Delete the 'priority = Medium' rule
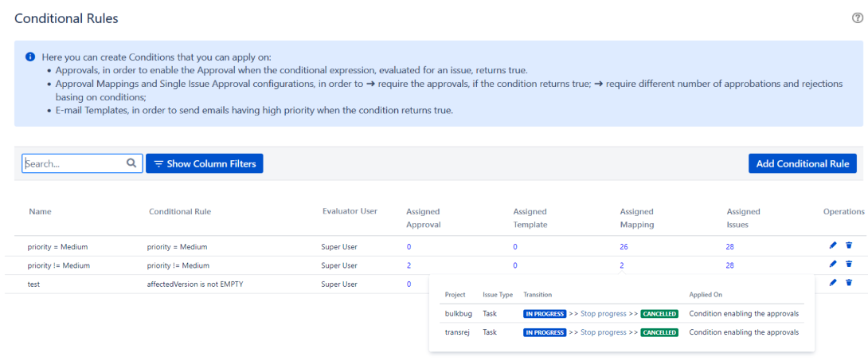The image size is (868, 361). (x=849, y=246)
